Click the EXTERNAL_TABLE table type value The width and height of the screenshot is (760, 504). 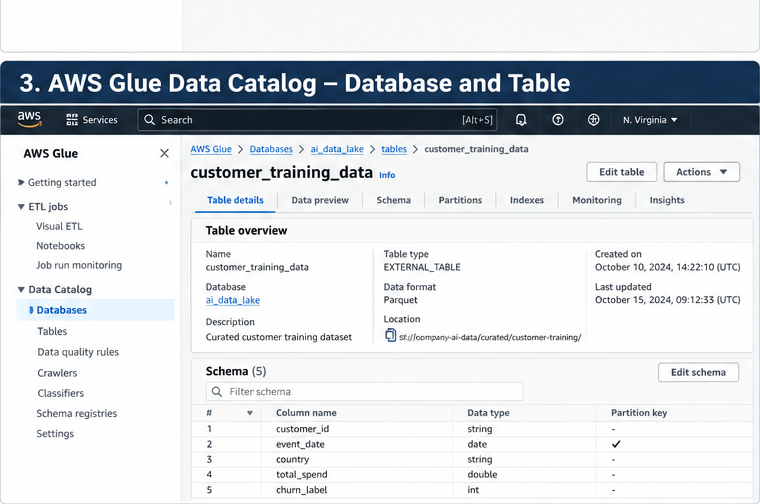[422, 267]
